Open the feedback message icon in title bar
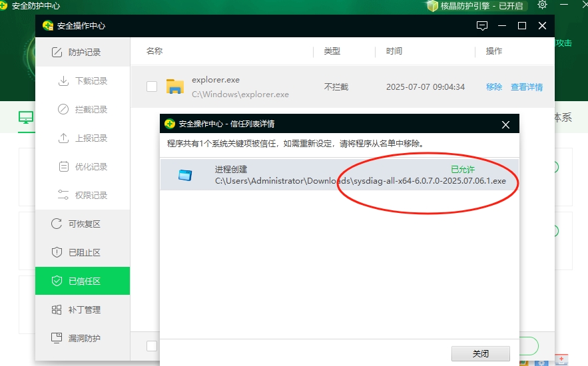The width and height of the screenshot is (588, 366). (482, 26)
